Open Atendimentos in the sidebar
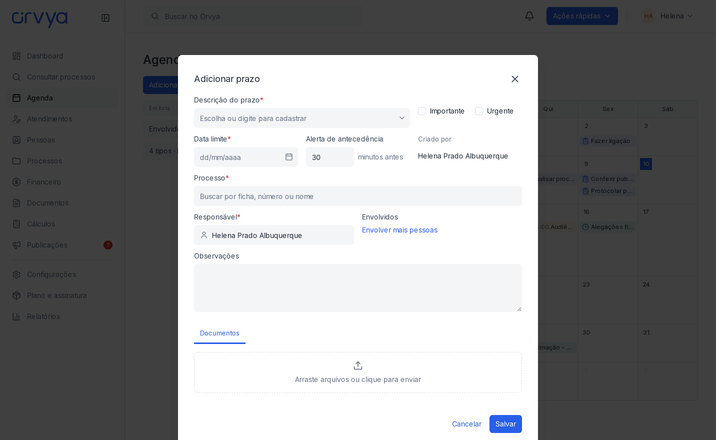This screenshot has width=720, height=440. click(61, 119)
